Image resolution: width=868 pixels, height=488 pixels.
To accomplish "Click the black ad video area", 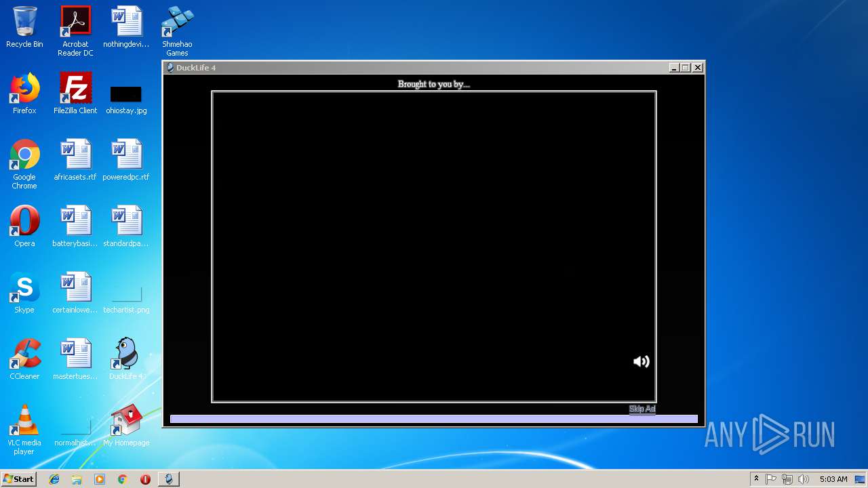I will coord(434,247).
